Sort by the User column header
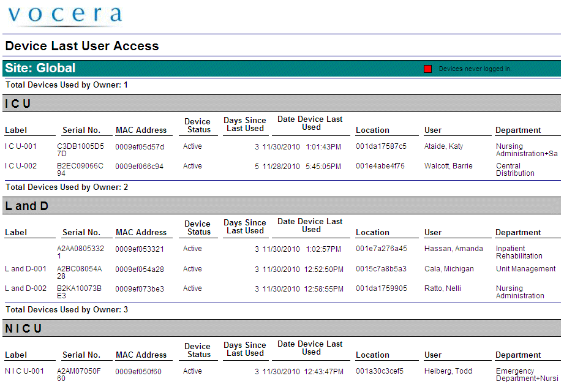Screen dimensions: 564x392 [432, 130]
